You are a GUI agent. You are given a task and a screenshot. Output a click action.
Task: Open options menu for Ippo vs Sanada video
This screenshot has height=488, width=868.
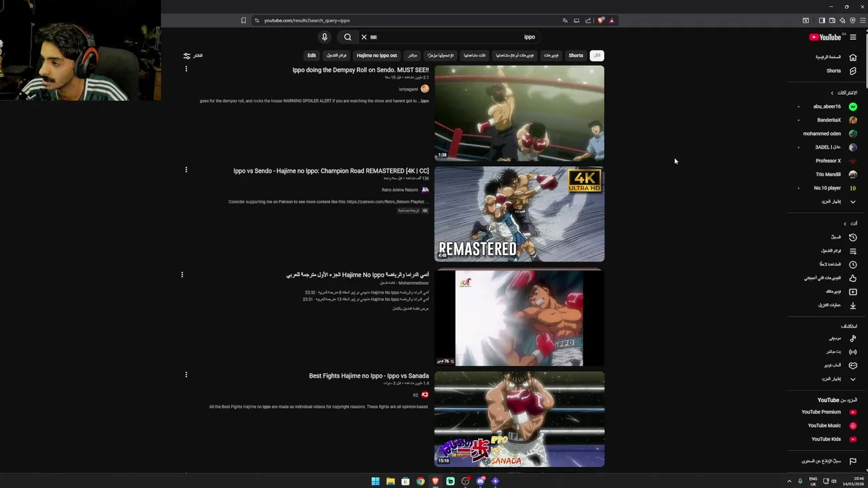tap(186, 374)
